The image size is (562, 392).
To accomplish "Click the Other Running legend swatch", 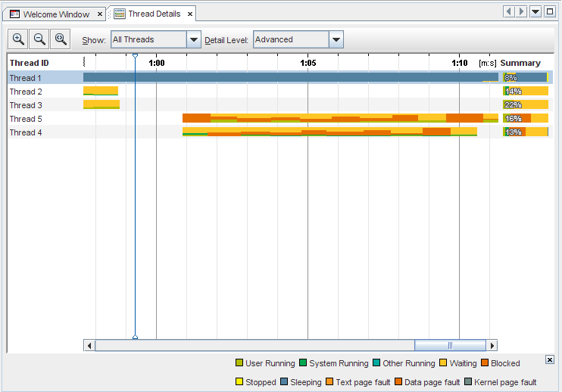I will point(376,362).
